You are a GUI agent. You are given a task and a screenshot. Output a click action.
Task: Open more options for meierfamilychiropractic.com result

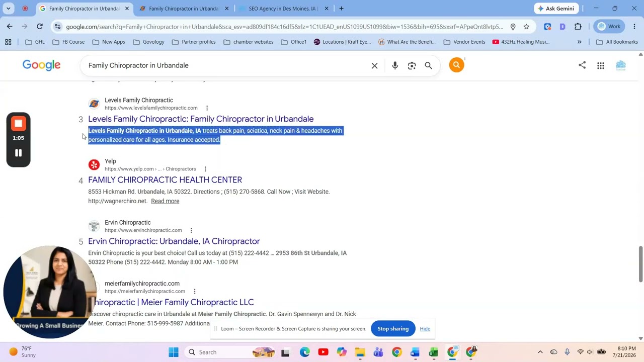coord(194,292)
